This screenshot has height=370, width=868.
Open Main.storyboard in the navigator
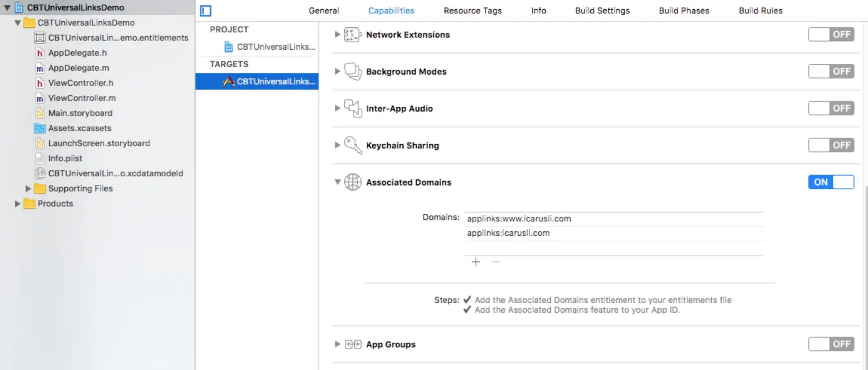click(80, 113)
